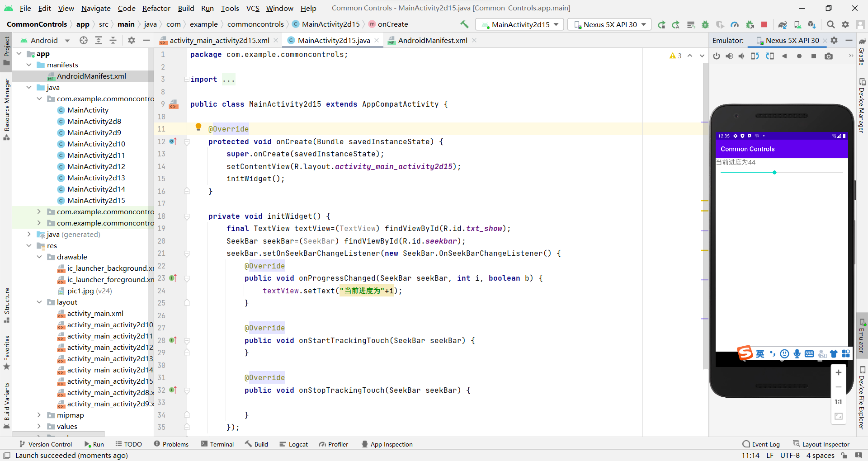The width and height of the screenshot is (868, 461).
Task: Rotate the emulator screen counterclockwise
Action: point(755,56)
